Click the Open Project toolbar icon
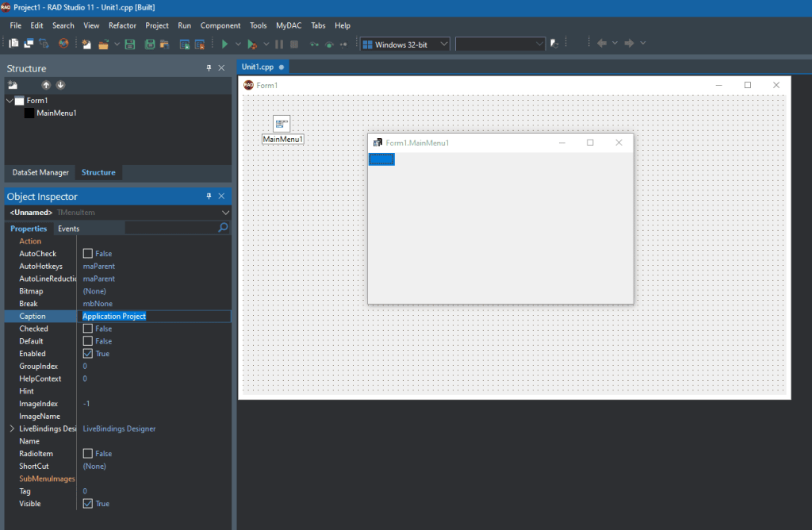This screenshot has width=812, height=530. tap(165, 44)
